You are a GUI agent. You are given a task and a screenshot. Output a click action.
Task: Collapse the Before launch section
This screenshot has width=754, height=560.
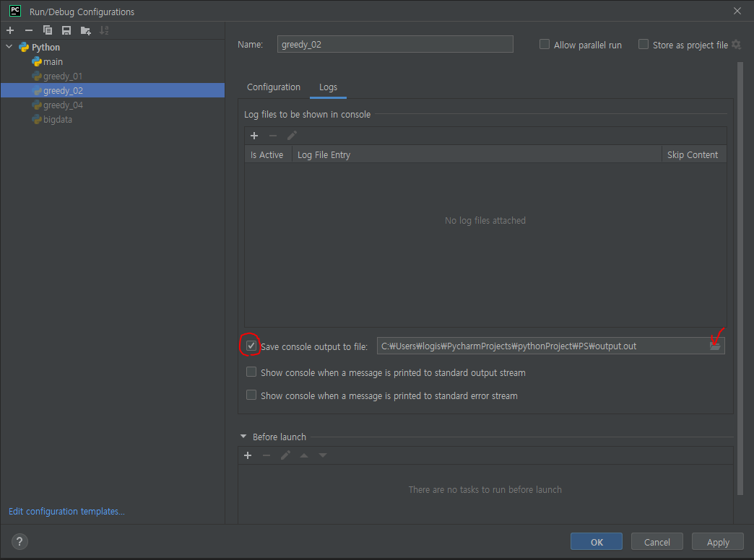(x=243, y=437)
